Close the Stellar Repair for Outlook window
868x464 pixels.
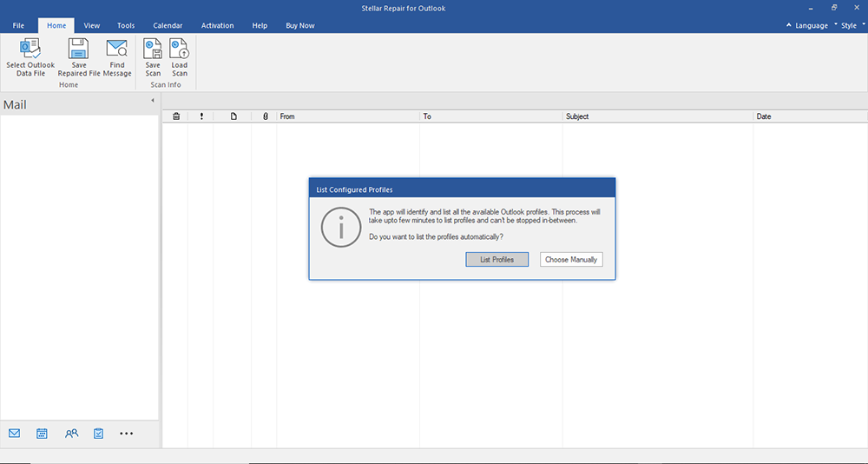[x=857, y=8]
